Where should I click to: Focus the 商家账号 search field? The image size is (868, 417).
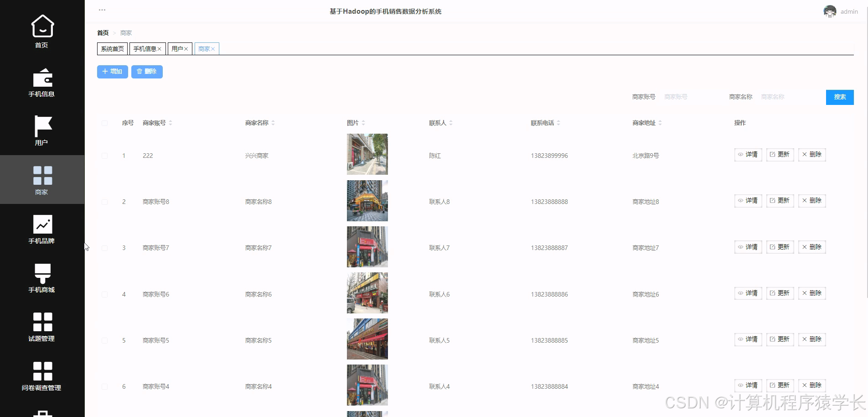coord(693,97)
